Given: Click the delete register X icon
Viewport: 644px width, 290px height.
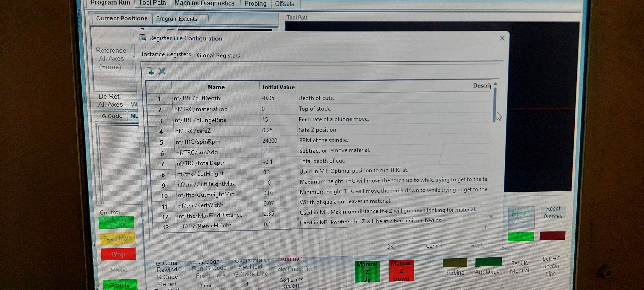Looking at the screenshot, I should coord(162,71).
